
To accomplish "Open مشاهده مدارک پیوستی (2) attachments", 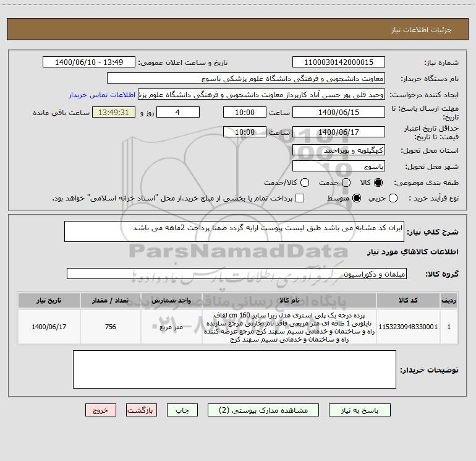I will pyautogui.click(x=263, y=410).
